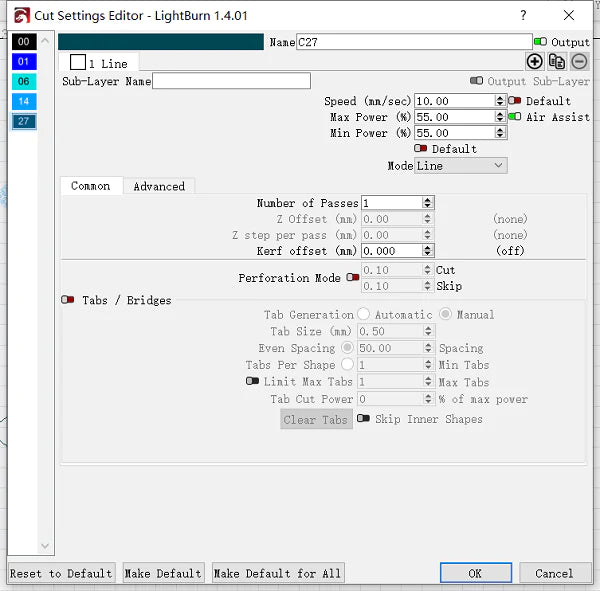
Task: Click the duplicate sub-layer icon
Action: [557, 62]
